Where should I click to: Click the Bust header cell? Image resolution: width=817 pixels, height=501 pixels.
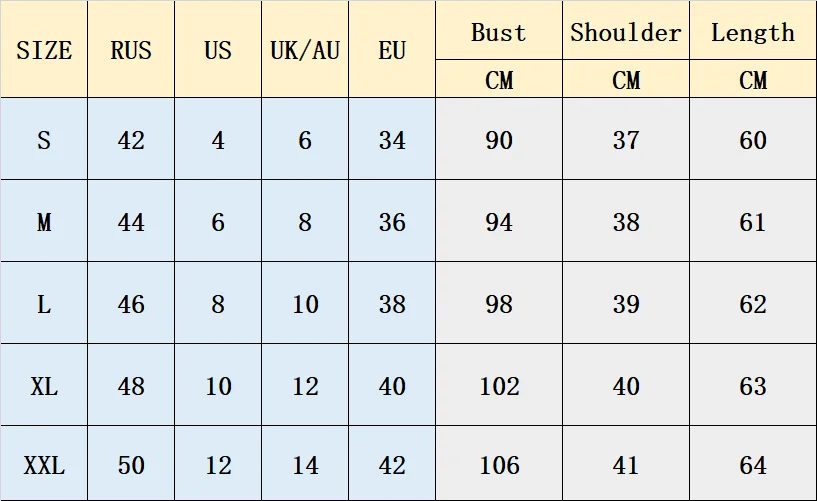point(498,32)
